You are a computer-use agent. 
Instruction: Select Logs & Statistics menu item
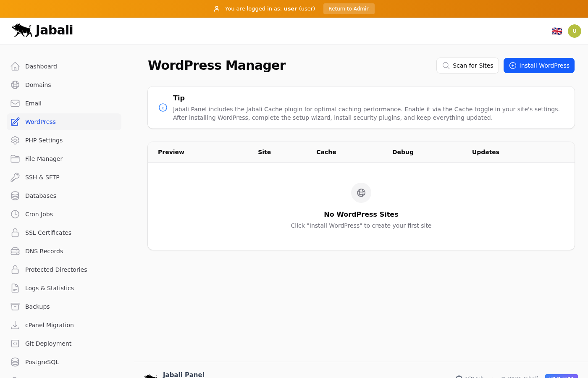pyautogui.click(x=49, y=288)
